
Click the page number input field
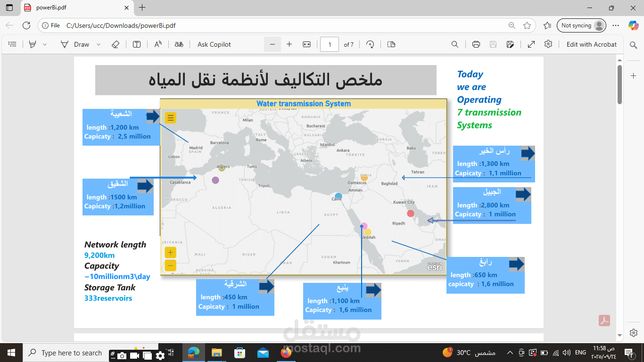point(330,44)
